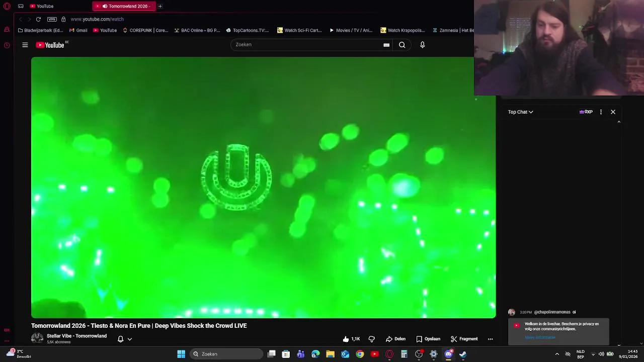644x362 pixels.
Task: Open chat options three-dot menu
Action: [601, 112]
